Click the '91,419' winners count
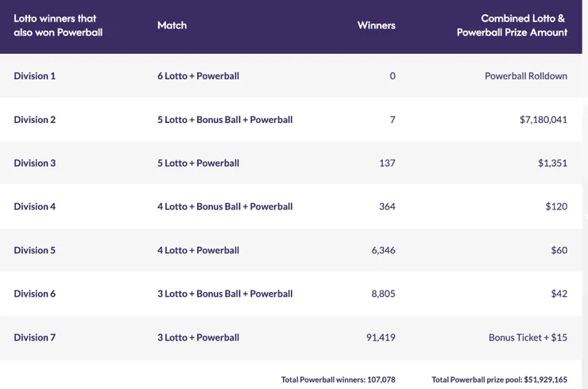This screenshot has height=389, width=588. 381,337
